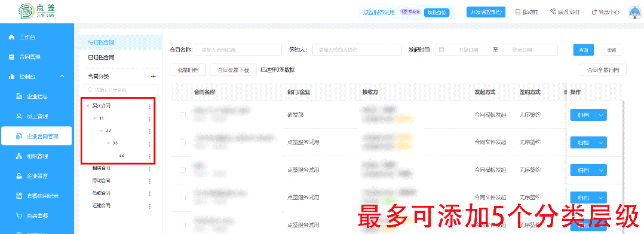
Task: Open 归档 dropdown arrow in third row
Action: (601, 170)
